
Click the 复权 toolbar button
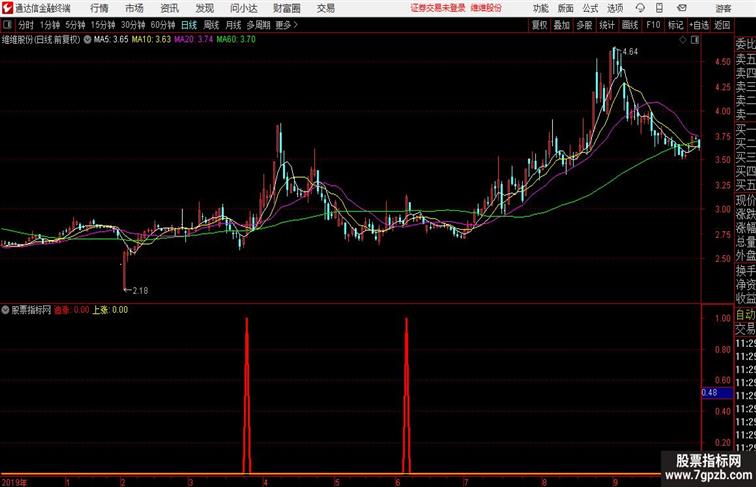[x=539, y=25]
